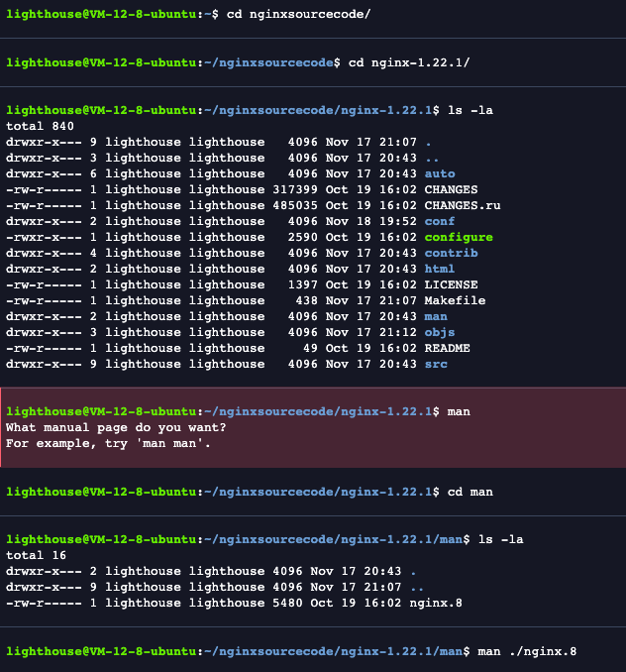Click the file size '317399'
Image resolution: width=626 pixels, height=672 pixels.
pos(295,189)
